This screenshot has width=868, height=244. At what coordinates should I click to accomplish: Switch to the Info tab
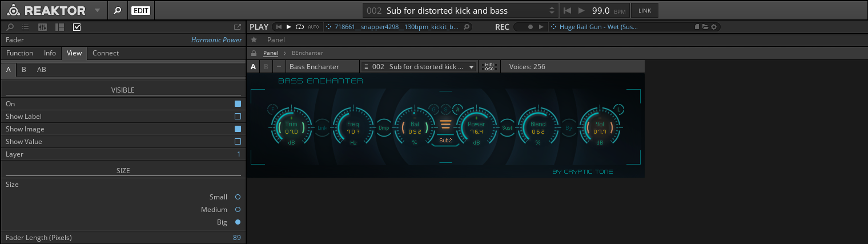pyautogui.click(x=50, y=53)
